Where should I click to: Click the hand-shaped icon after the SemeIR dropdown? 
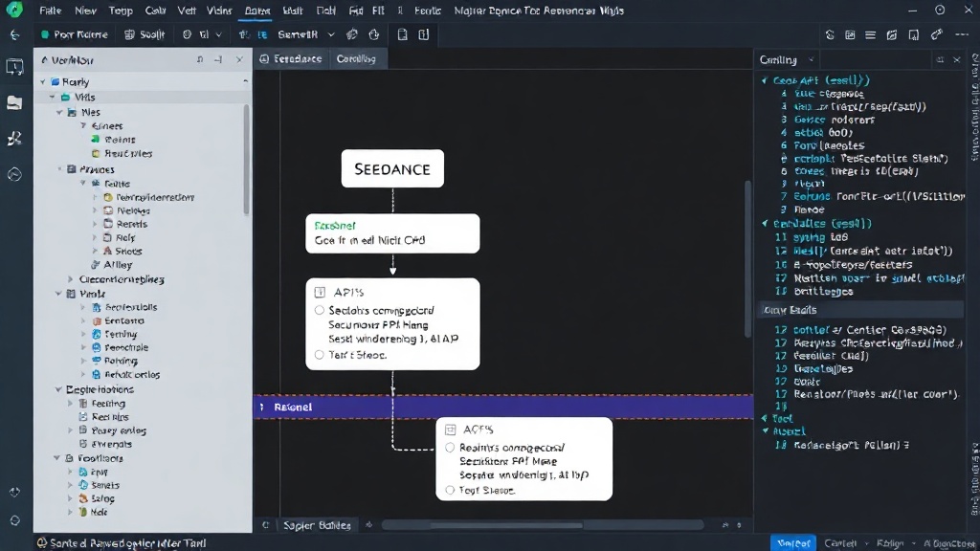tap(352, 34)
